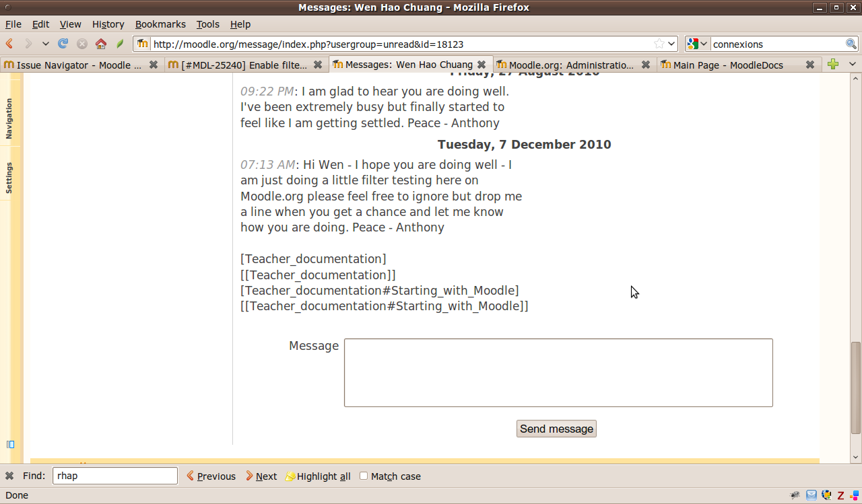This screenshot has height=504, width=862.
Task: Expand the docked Navigation side panel
Action: point(9,118)
